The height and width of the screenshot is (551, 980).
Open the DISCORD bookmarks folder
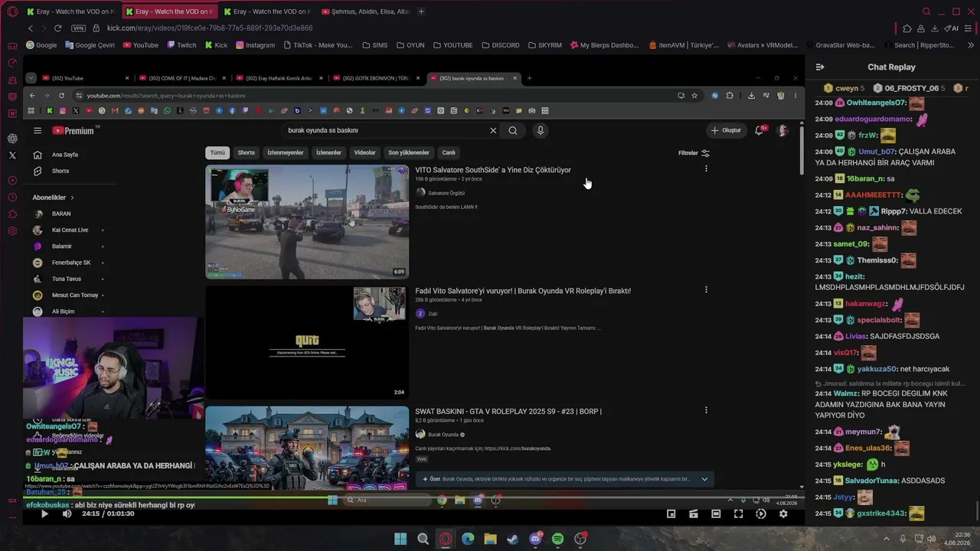pyautogui.click(x=500, y=45)
